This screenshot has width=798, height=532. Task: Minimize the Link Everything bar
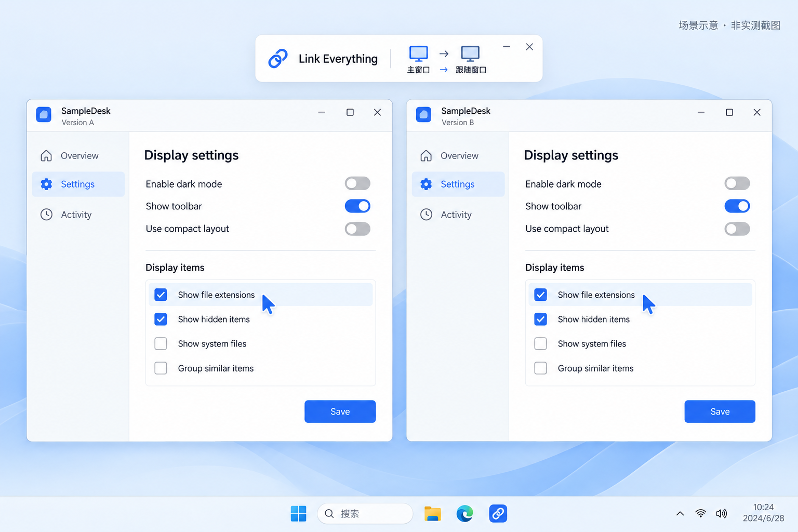(507, 47)
